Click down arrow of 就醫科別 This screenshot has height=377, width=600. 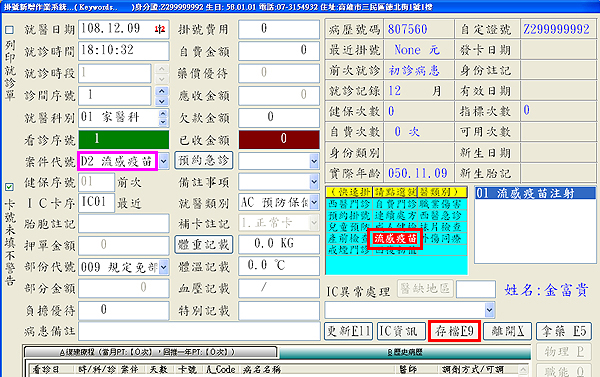pyautogui.click(x=163, y=122)
